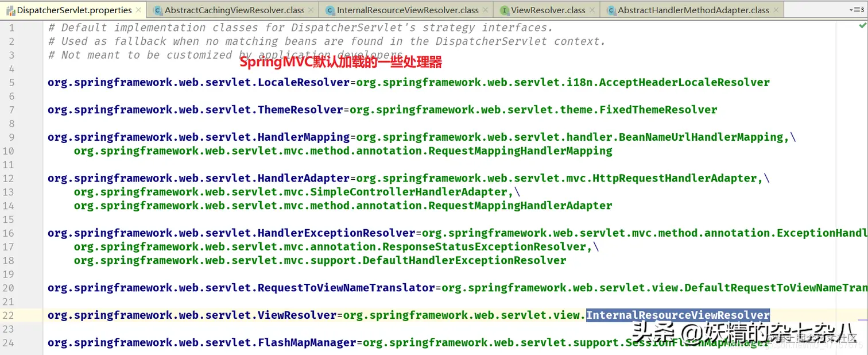Viewport: 868px width, 355px height.
Task: Click the green inspection checkmark indicator
Action: (862, 26)
